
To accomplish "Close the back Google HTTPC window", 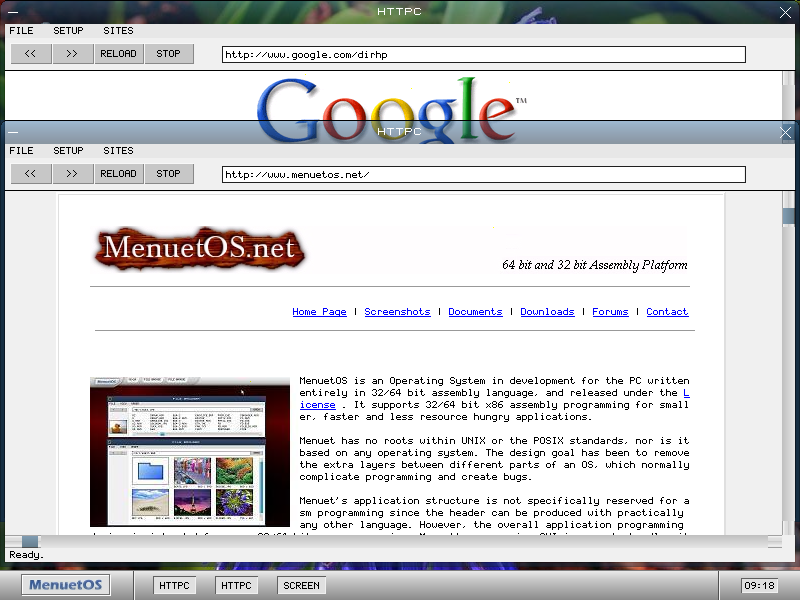I will [x=786, y=12].
